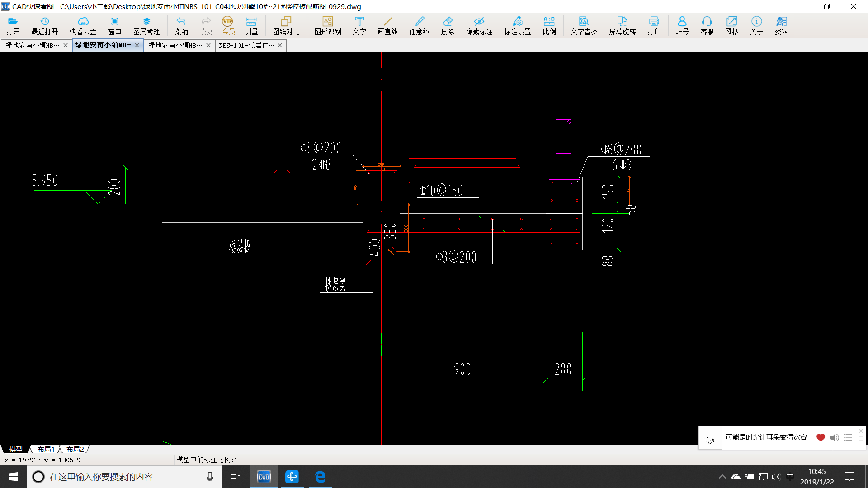Image resolution: width=868 pixels, height=488 pixels.
Task: Select the 模型 model layout tab
Action: [15, 449]
